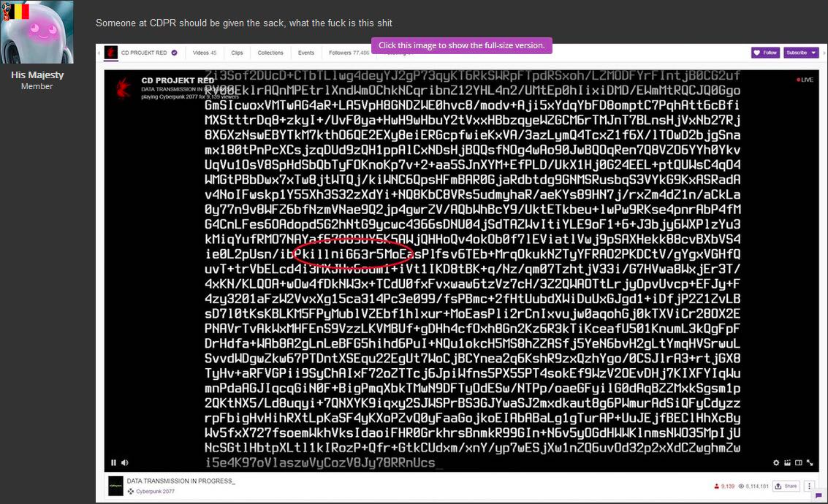Create a clip with the clip icon
Screen dimensions: 828x504
pyautogui.click(x=787, y=462)
